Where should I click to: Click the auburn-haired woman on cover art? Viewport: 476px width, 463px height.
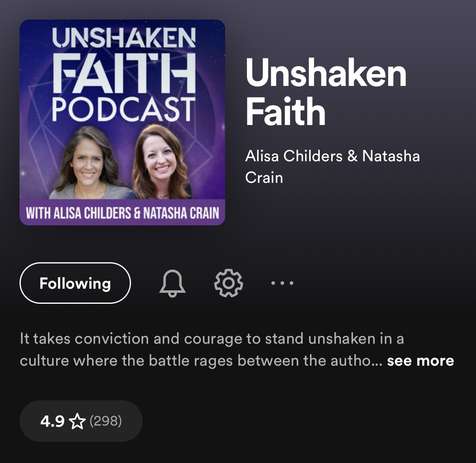click(x=160, y=162)
